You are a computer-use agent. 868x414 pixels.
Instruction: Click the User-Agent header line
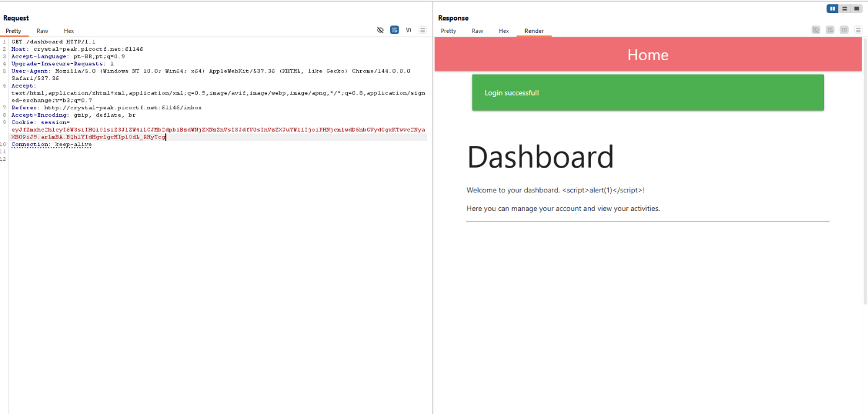[x=211, y=74]
